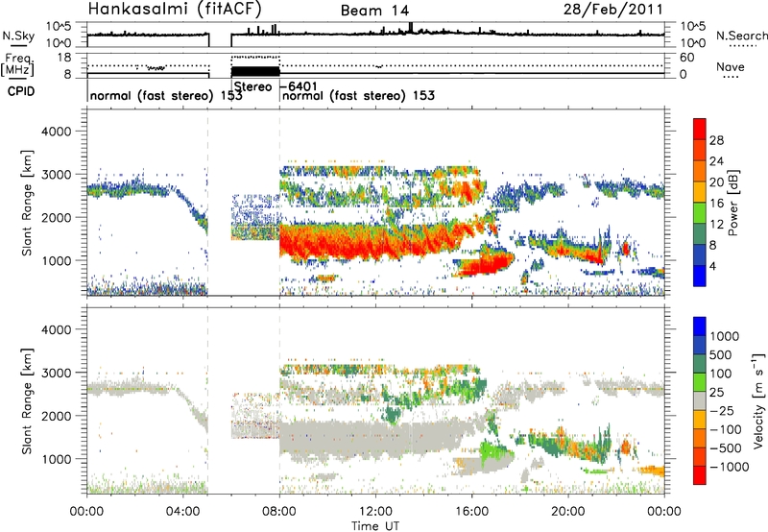Click the '3000' tick of the velocity panel
Screen dimensions: 768x532
click(x=56, y=373)
